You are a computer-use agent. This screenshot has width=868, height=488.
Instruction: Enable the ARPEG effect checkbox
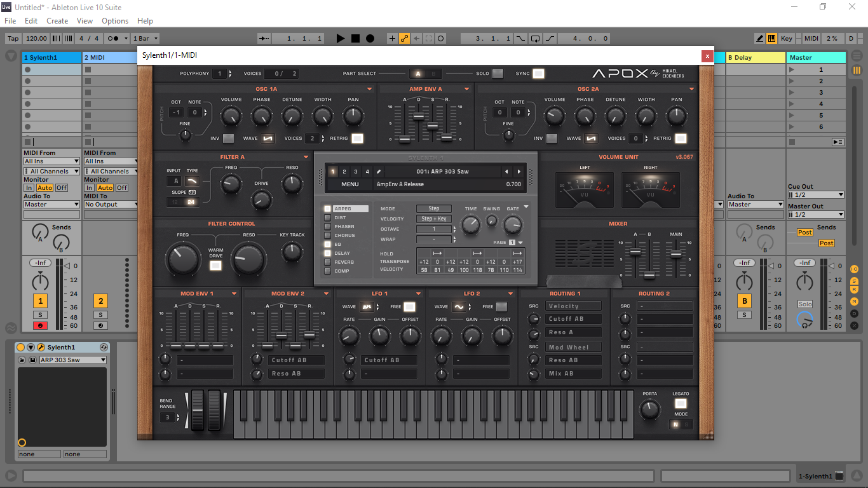coord(328,209)
